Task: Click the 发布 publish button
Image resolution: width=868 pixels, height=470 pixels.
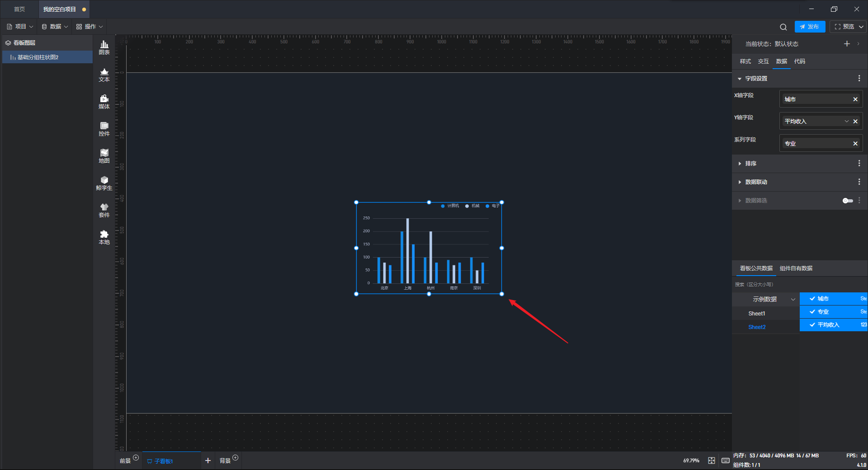Action: coord(810,27)
